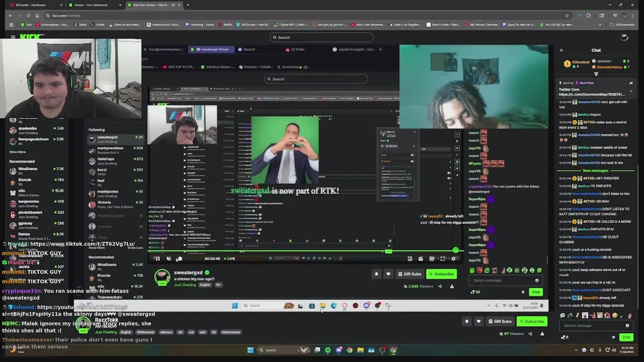
Task: Bookmark this page with the star
Action: coord(567,16)
